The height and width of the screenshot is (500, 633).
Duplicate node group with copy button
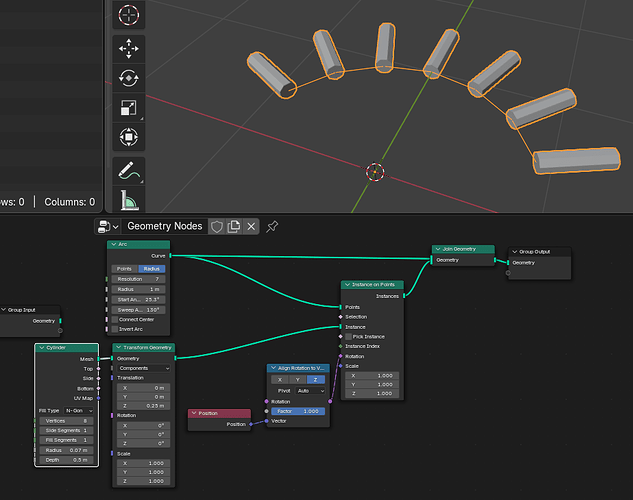pos(234,226)
